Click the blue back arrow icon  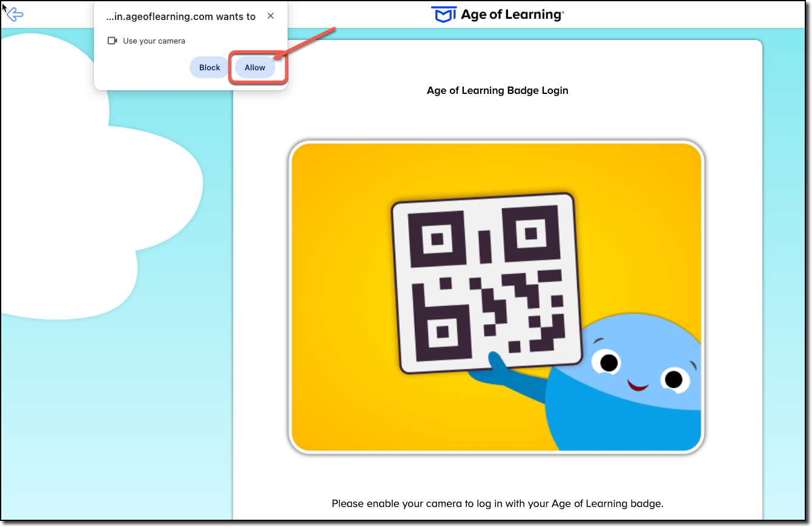tap(15, 15)
